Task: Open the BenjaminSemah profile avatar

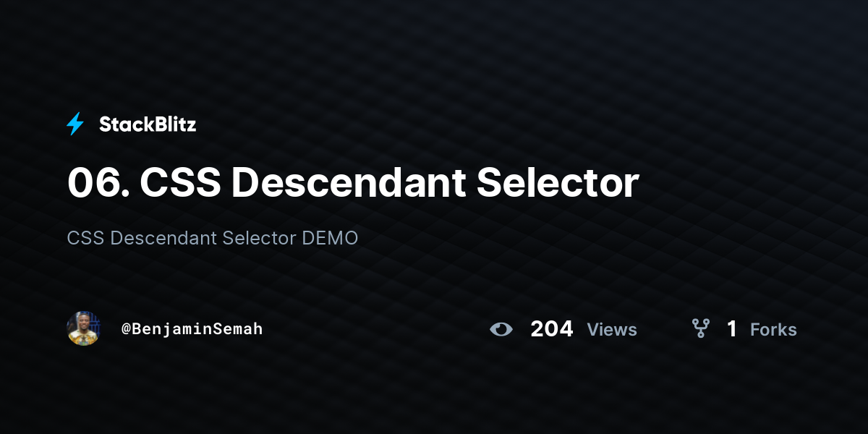Action: [83, 328]
